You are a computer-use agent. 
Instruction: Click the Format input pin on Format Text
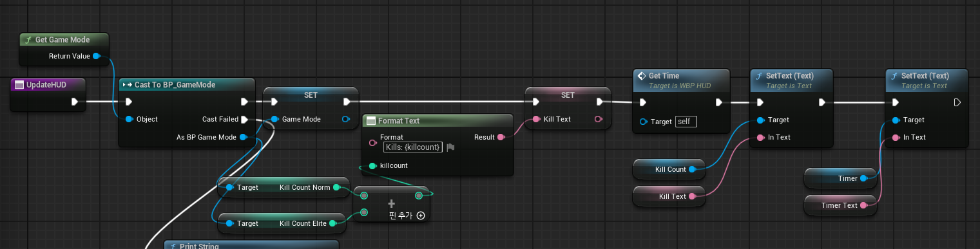pyautogui.click(x=372, y=143)
